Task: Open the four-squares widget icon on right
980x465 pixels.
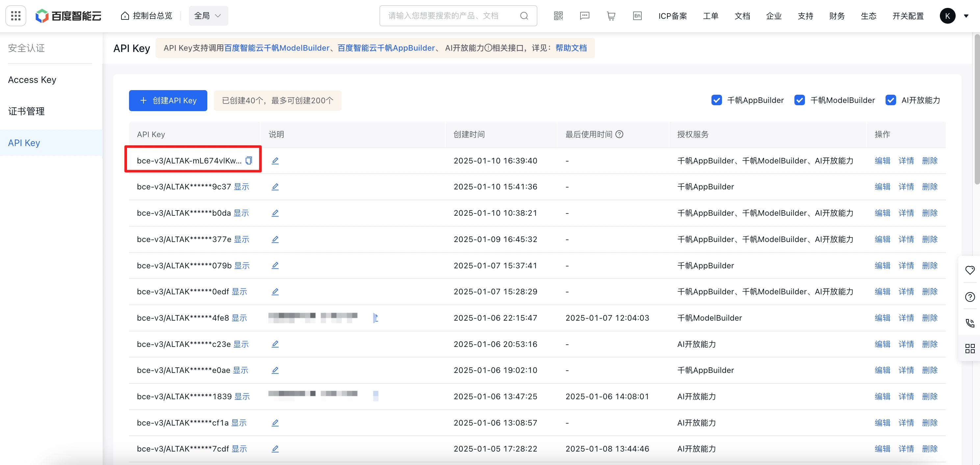Action: coord(970,348)
